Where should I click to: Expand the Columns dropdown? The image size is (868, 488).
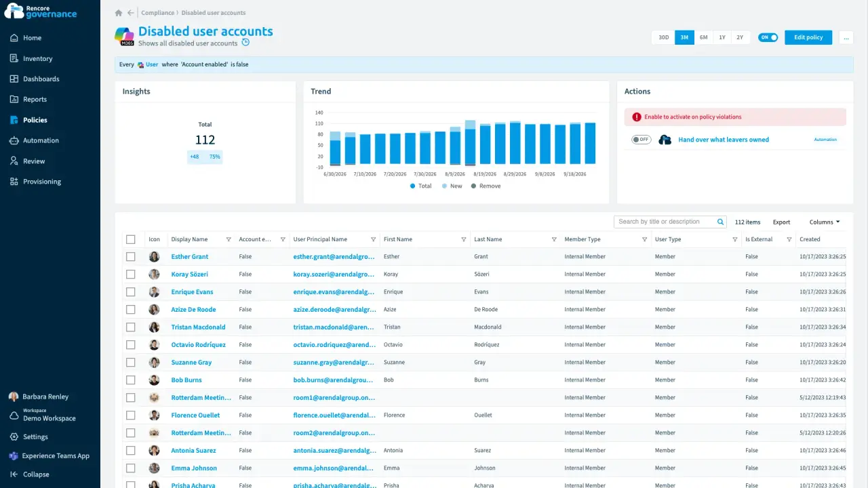825,222
